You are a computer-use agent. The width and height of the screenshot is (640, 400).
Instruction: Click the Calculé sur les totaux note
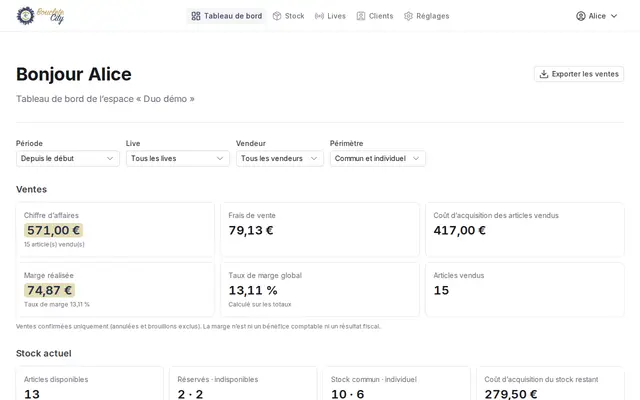click(260, 304)
